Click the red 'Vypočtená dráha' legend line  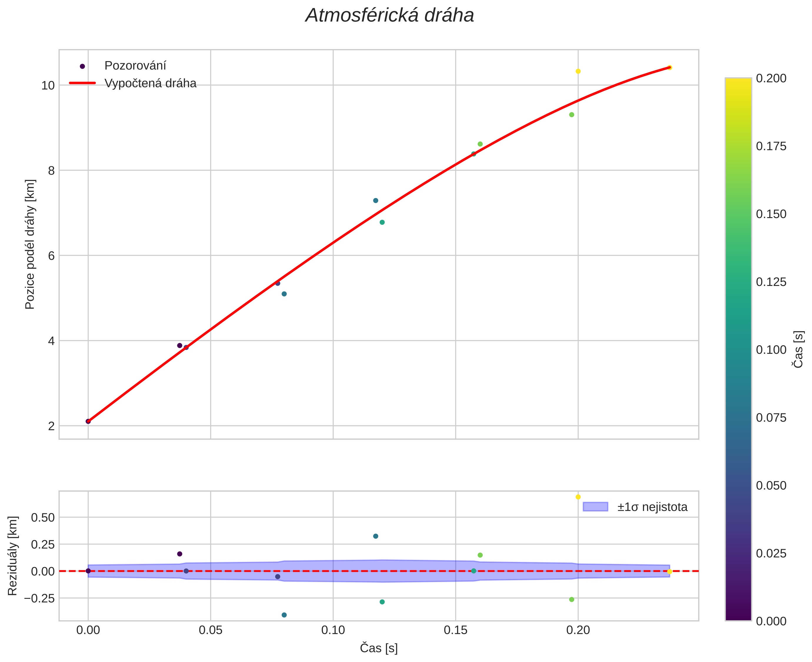point(82,83)
